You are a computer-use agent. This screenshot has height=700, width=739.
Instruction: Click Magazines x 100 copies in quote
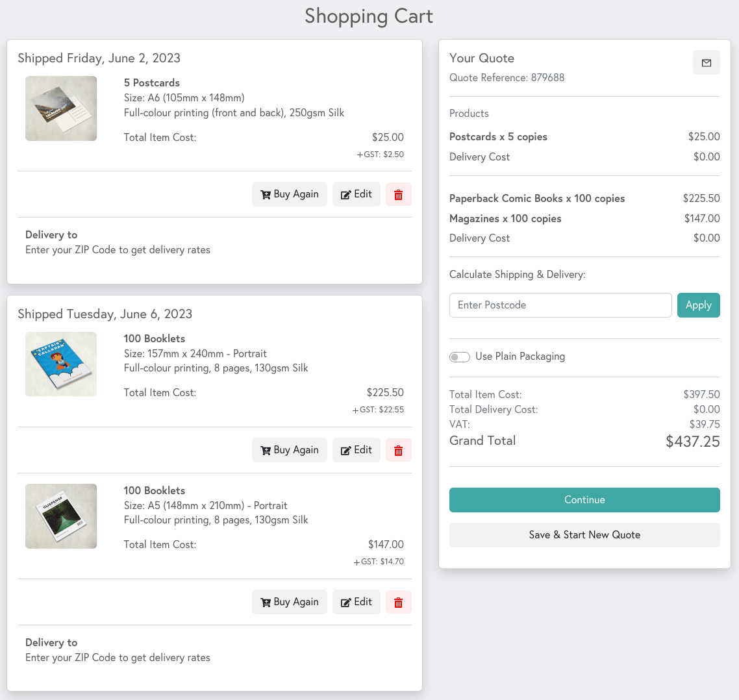point(505,219)
